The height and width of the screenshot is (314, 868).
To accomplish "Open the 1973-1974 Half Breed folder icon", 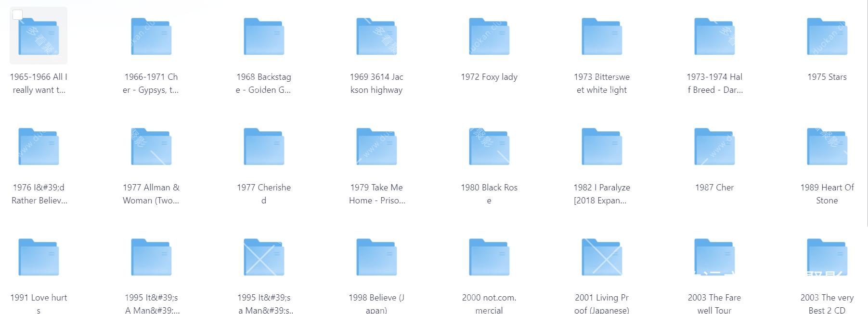I will pos(714,37).
